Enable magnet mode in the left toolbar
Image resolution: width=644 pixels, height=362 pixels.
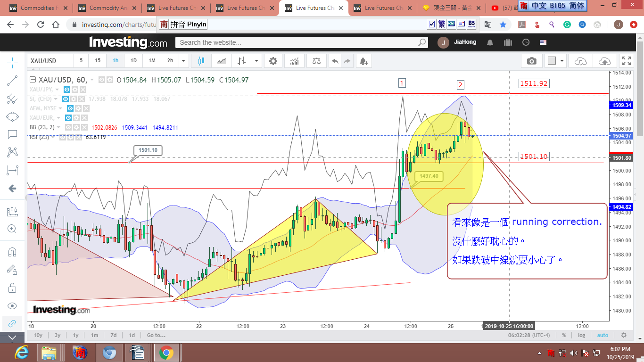[x=12, y=252]
